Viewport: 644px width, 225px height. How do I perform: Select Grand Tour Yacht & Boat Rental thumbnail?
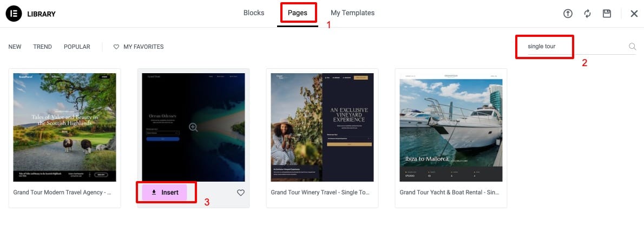click(x=451, y=127)
